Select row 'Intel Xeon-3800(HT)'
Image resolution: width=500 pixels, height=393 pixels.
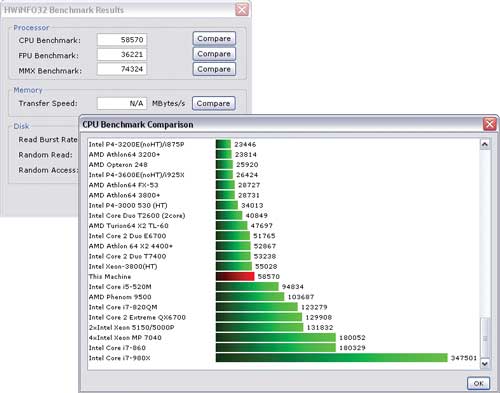[283, 266]
